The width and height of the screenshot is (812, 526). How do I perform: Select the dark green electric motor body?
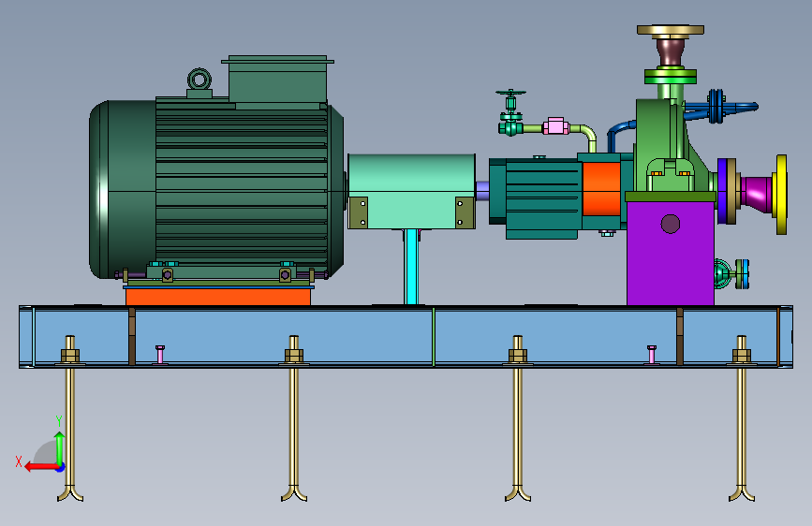click(x=216, y=189)
